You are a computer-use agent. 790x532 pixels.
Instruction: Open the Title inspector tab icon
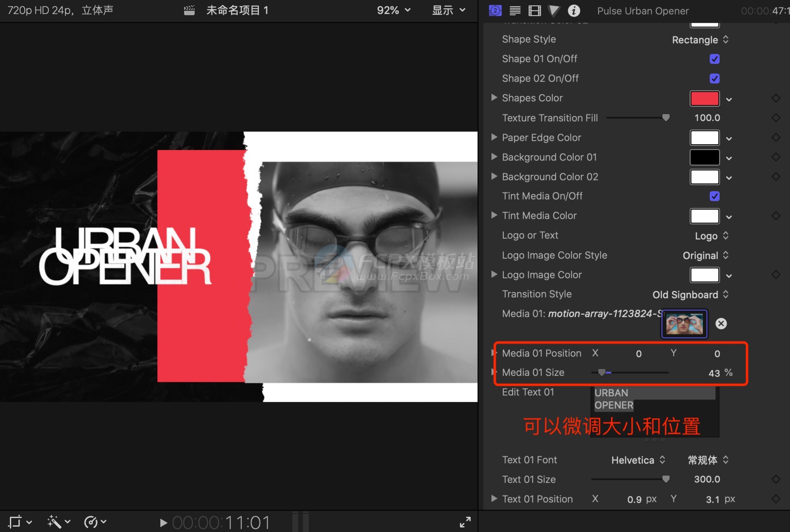tap(495, 11)
